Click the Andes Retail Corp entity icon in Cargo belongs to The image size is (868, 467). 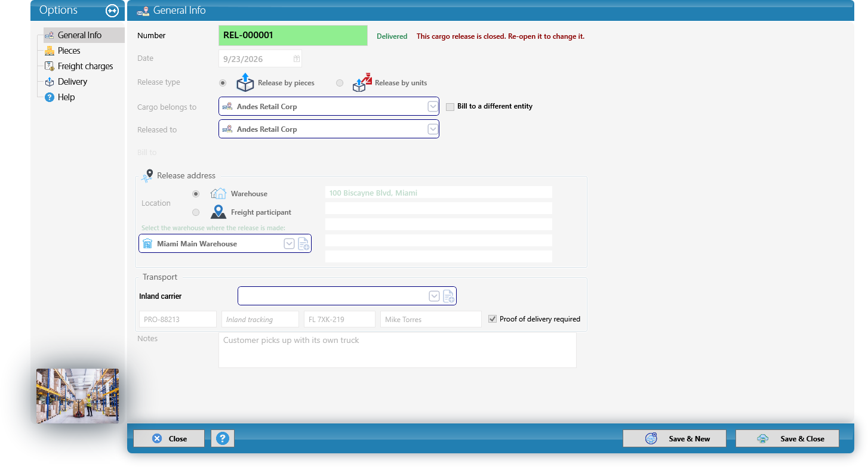(227, 107)
